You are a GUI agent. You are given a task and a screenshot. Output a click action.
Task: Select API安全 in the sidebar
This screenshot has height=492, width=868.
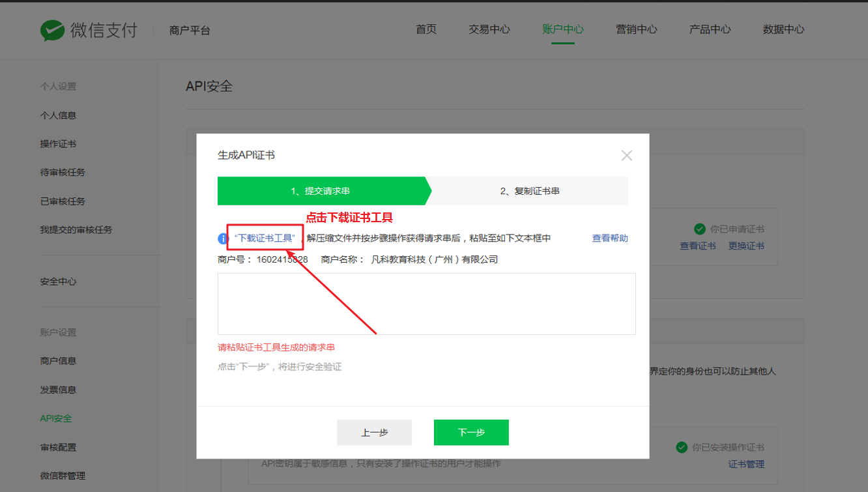pyautogui.click(x=56, y=418)
